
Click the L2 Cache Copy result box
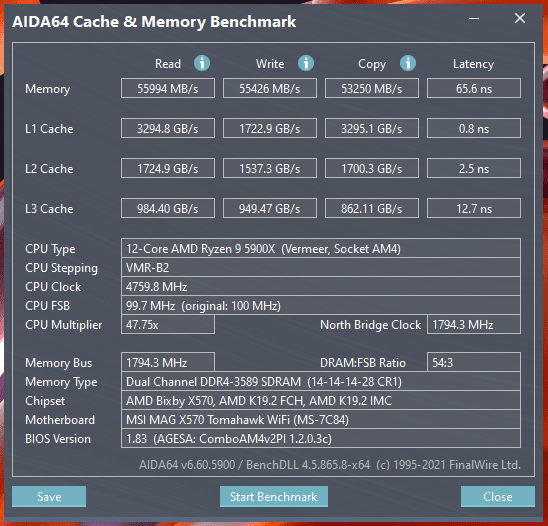[372, 168]
